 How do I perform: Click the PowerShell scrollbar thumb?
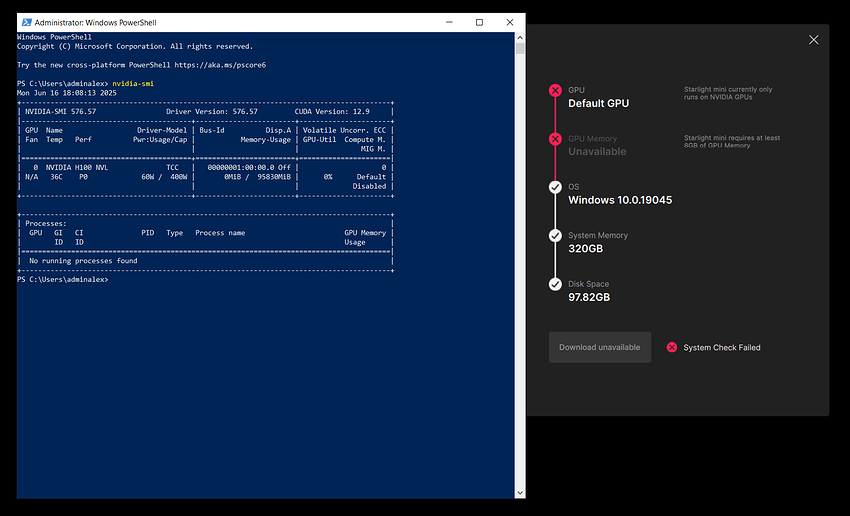pos(520,49)
